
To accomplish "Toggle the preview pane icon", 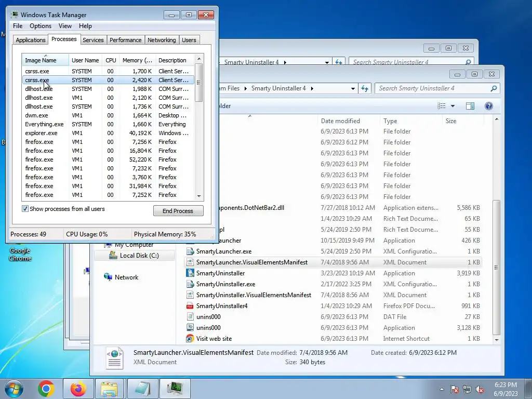I will pyautogui.click(x=470, y=106).
